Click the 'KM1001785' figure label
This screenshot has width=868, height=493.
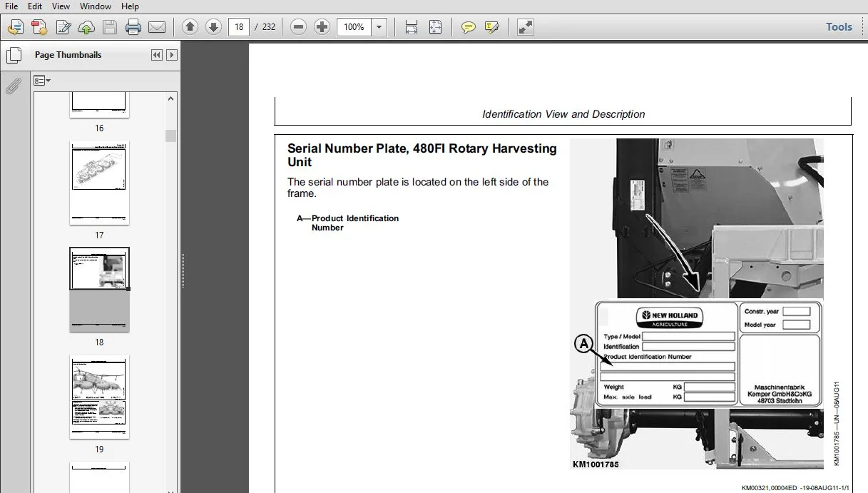(596, 464)
